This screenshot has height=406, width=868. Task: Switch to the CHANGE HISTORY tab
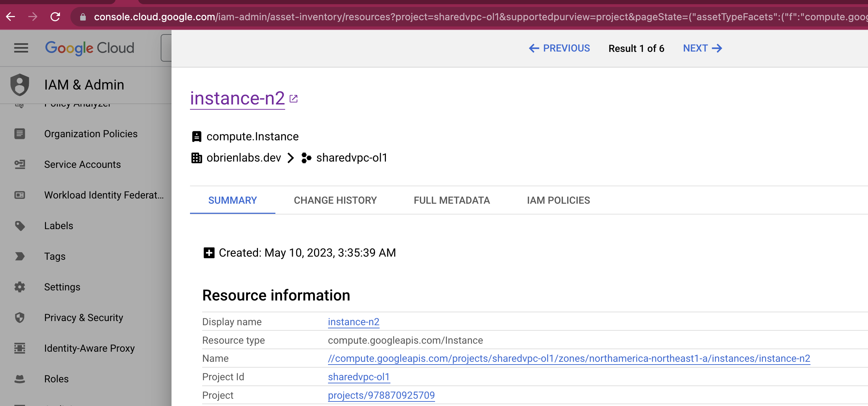pos(335,200)
